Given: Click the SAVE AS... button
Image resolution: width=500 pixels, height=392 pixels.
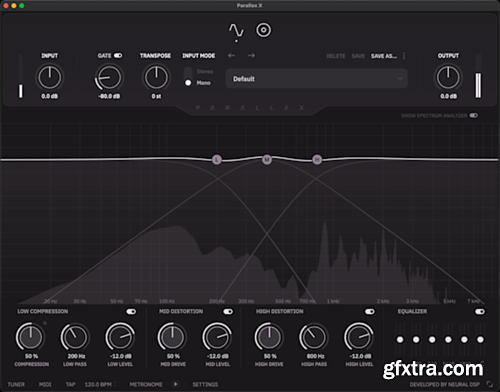Looking at the screenshot, I should coord(384,56).
